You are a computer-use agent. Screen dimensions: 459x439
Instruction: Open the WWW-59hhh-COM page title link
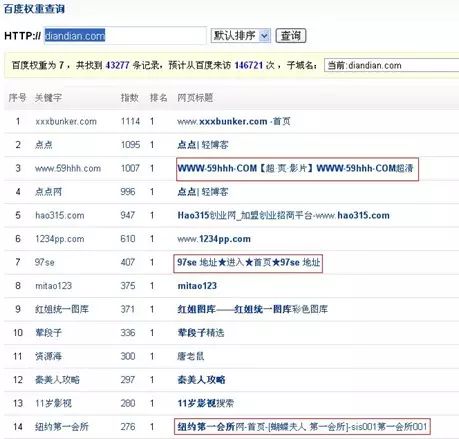295,168
